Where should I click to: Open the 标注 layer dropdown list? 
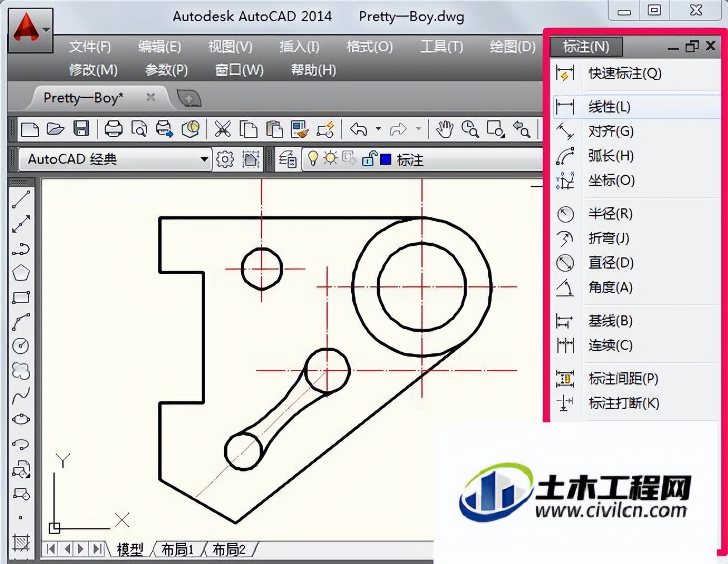423,159
